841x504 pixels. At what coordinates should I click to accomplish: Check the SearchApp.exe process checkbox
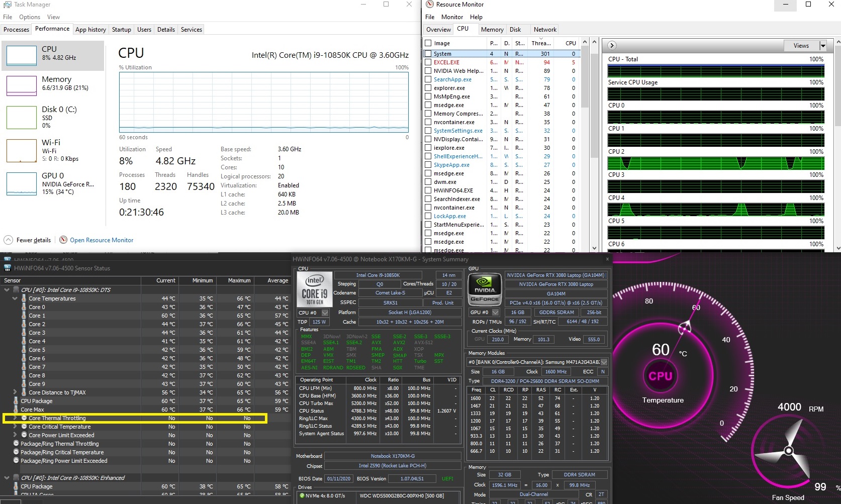click(428, 79)
